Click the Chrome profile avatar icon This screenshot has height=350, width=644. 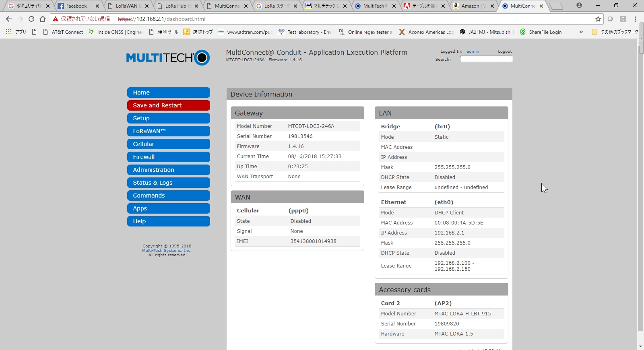click(x=579, y=6)
